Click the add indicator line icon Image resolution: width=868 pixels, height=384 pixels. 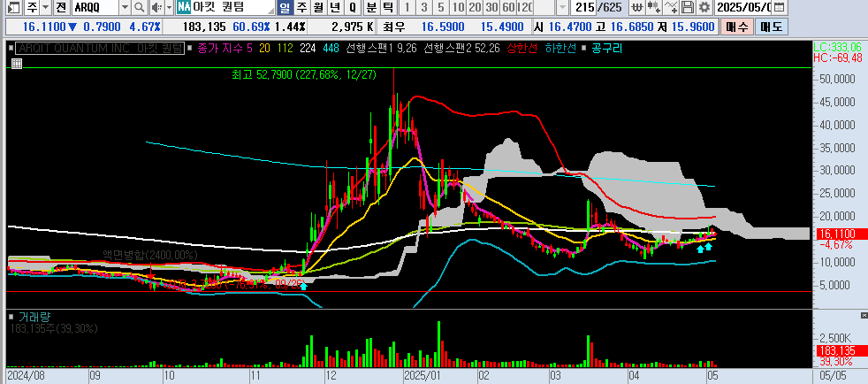pos(671,7)
